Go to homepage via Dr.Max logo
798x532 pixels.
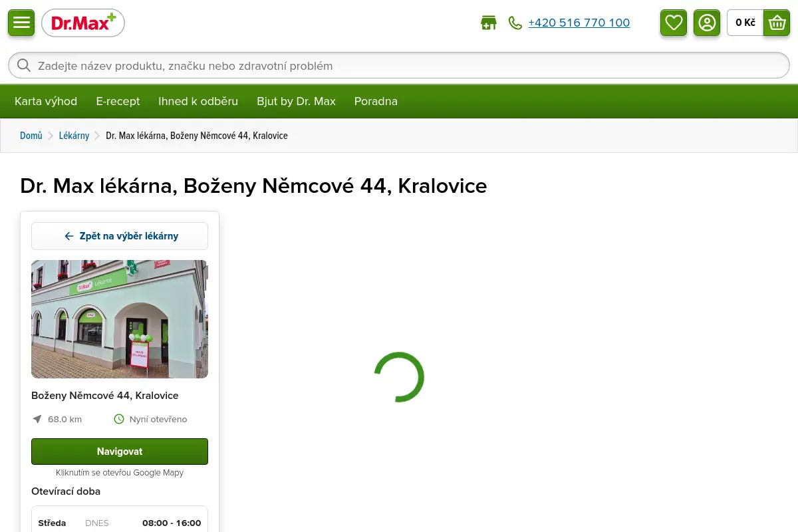click(x=83, y=23)
